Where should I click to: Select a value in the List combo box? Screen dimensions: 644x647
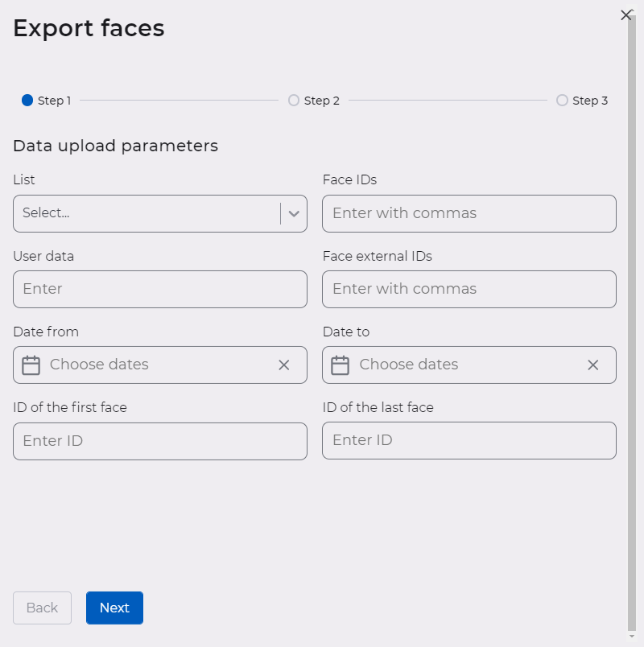point(145,213)
